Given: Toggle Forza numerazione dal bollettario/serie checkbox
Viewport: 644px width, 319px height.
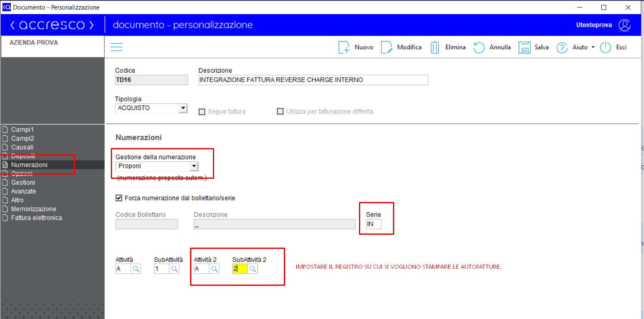Looking at the screenshot, I should coord(119,198).
